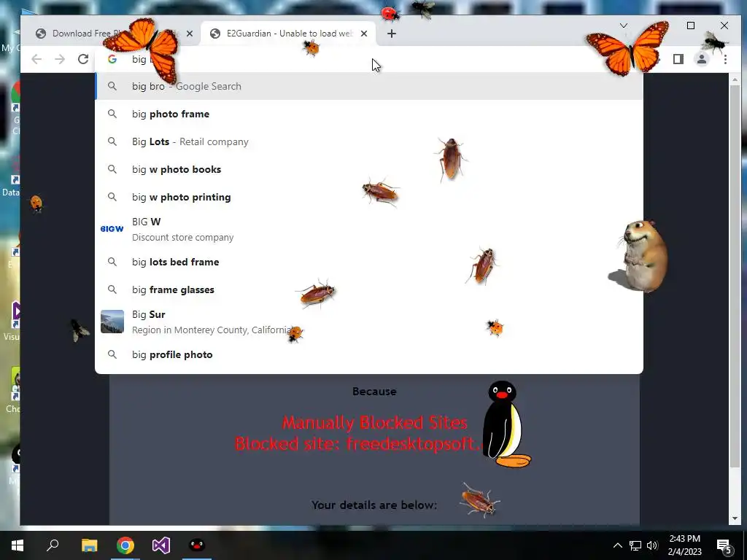
Task: Open the notification center icon
Action: (724, 545)
